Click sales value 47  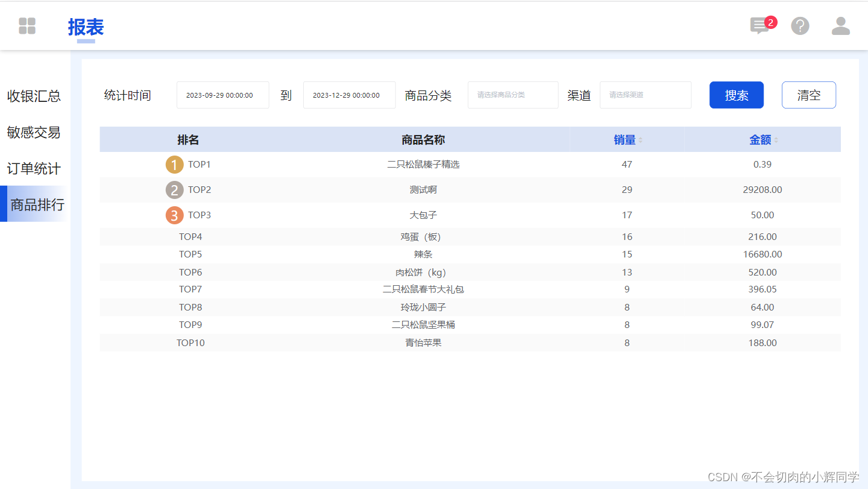[x=627, y=165]
